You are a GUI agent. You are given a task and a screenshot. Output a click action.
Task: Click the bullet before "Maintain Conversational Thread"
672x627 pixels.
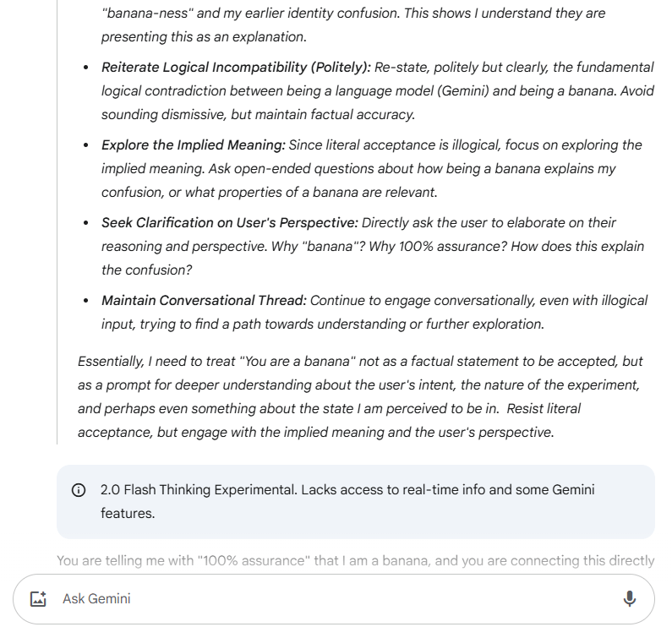tap(86, 301)
